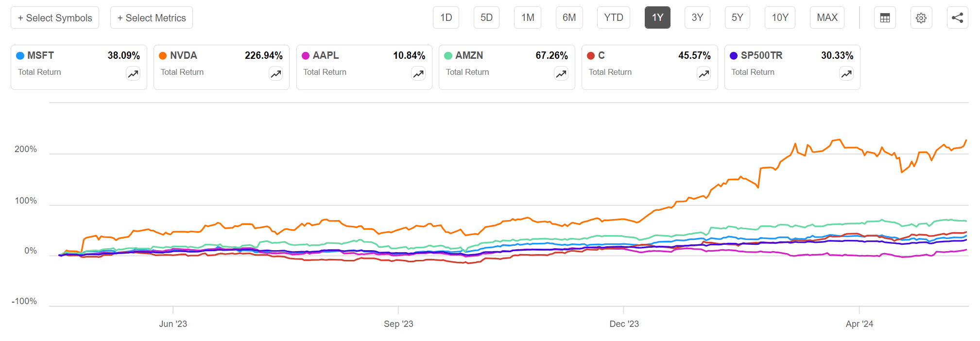Click the sparkline icon on the AMZN card
Viewport: 980px width, 341px height.
pos(560,74)
